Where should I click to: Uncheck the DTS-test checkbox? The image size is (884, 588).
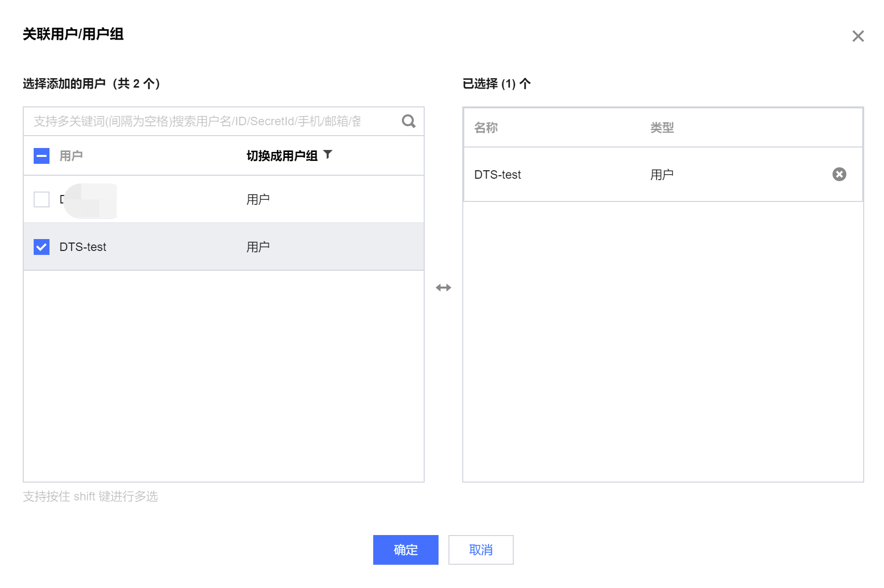[x=42, y=247]
